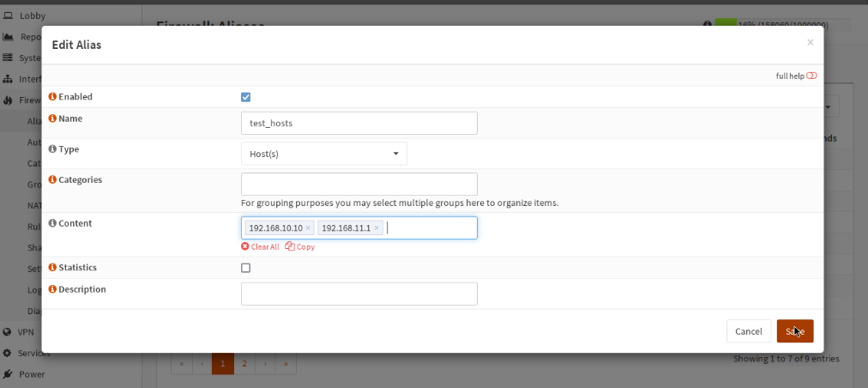Click the Categories field info icon

click(x=52, y=179)
